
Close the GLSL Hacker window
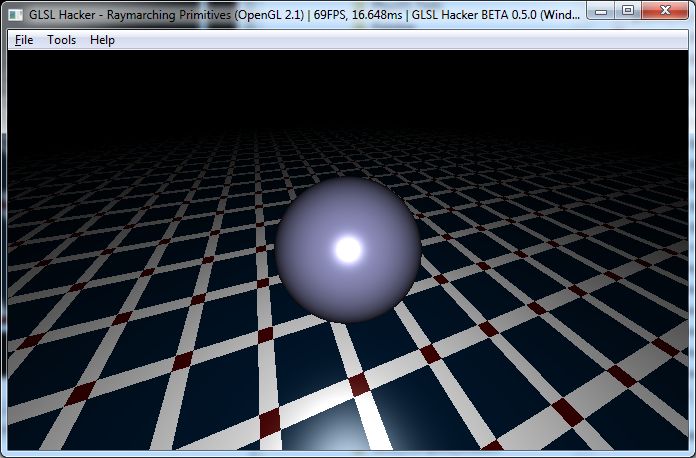(x=665, y=10)
